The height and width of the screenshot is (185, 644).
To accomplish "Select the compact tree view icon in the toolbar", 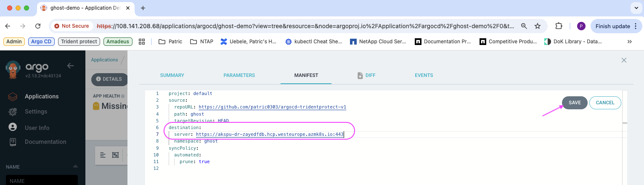I will point(103,155).
